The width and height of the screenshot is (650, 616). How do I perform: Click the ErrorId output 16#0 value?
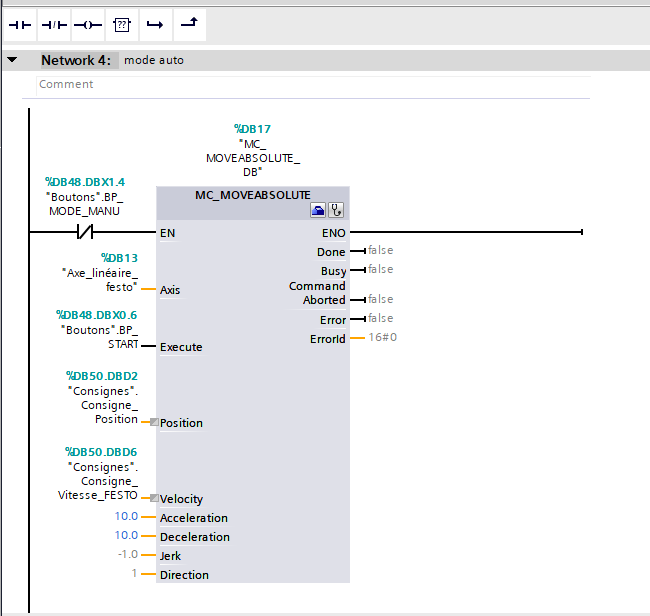coord(383,337)
